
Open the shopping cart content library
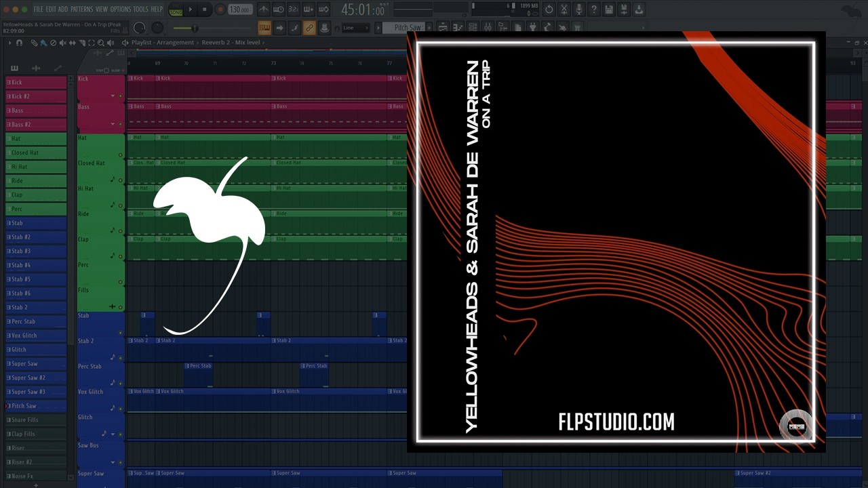pyautogui.click(x=578, y=27)
